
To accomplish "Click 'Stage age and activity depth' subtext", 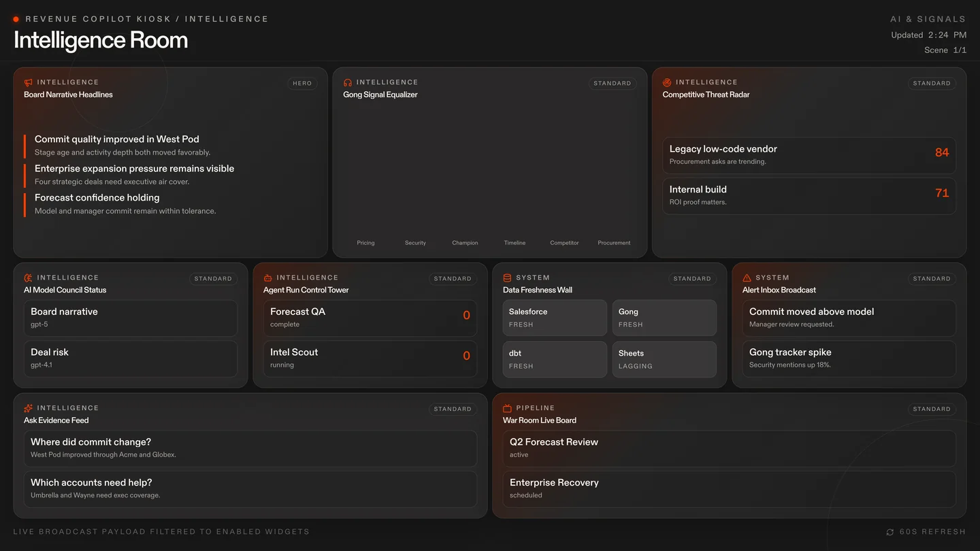I will pyautogui.click(x=122, y=152).
